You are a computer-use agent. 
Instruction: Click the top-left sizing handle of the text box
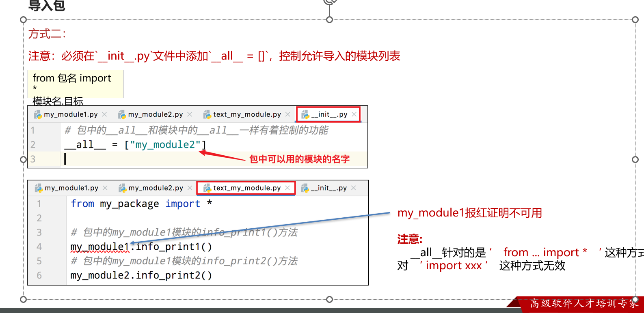(23, 19)
